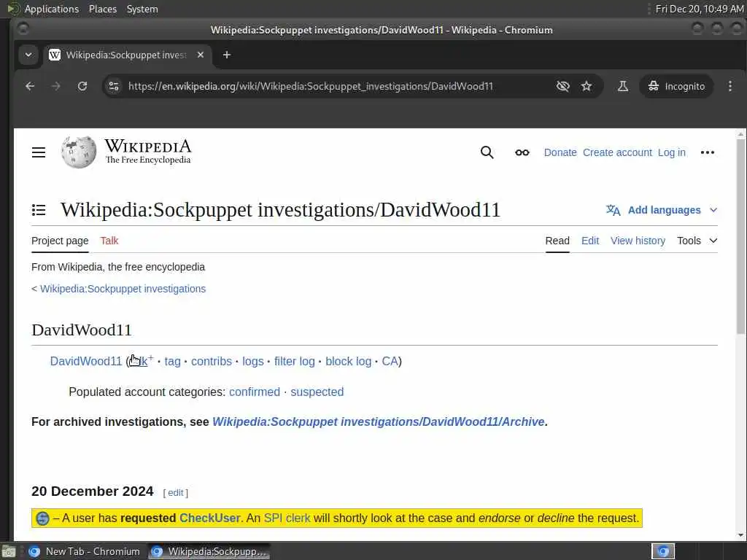This screenshot has width=747, height=560.
Task: Follow the SPI clerk link
Action: pyautogui.click(x=287, y=518)
